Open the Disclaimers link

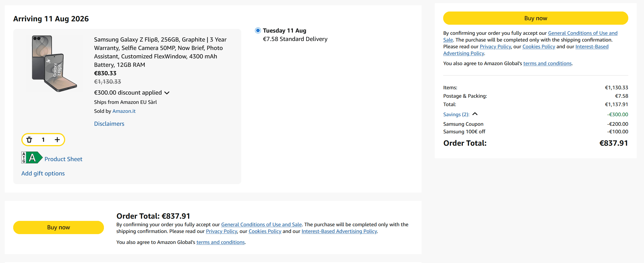coord(109,124)
